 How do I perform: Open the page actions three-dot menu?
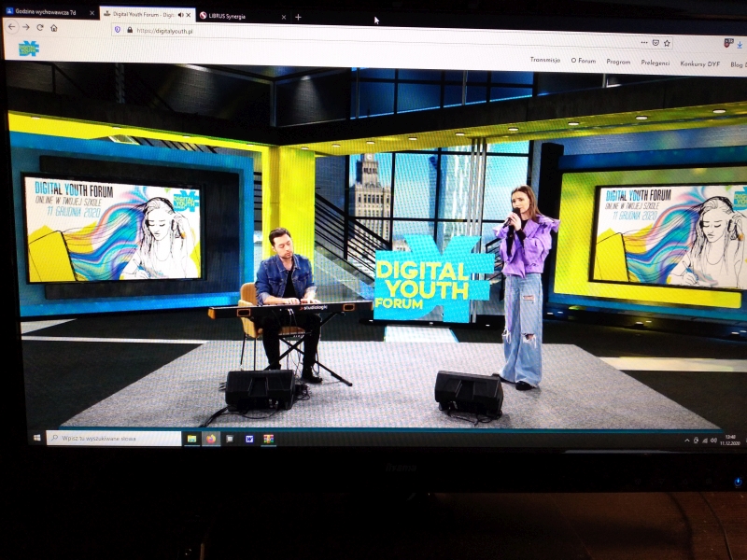tap(643, 42)
